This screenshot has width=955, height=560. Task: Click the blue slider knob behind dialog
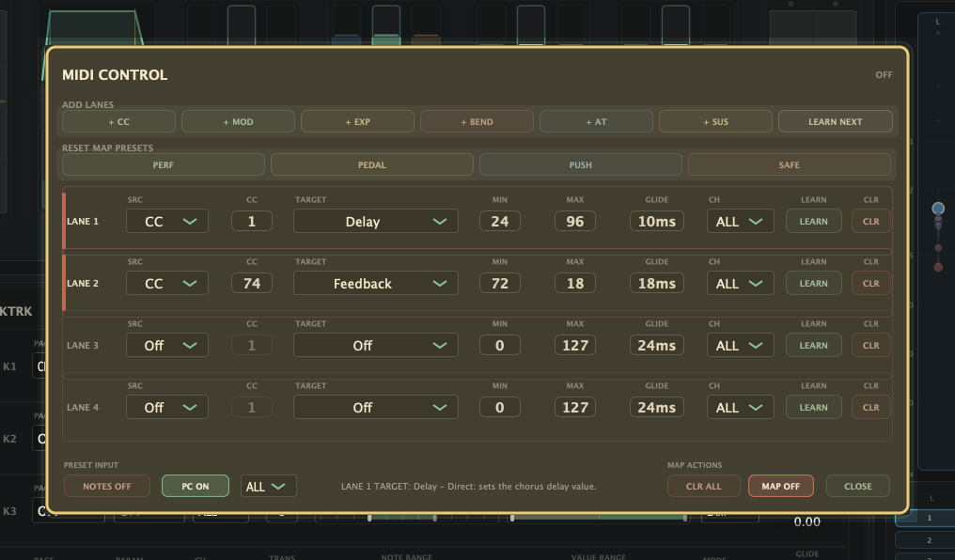(x=938, y=209)
